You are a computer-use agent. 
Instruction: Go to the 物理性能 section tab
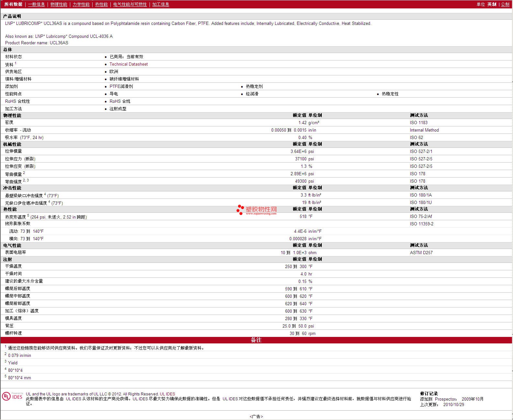[x=59, y=4]
